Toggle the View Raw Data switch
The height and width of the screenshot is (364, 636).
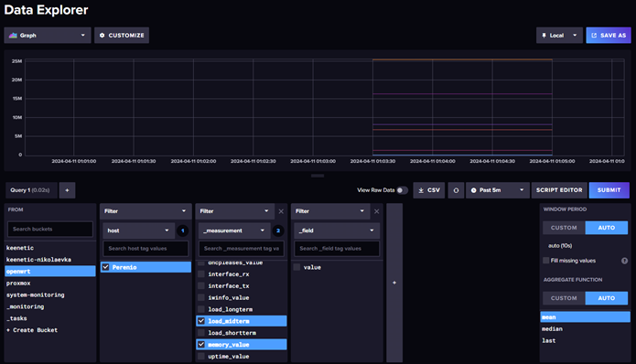tap(402, 190)
